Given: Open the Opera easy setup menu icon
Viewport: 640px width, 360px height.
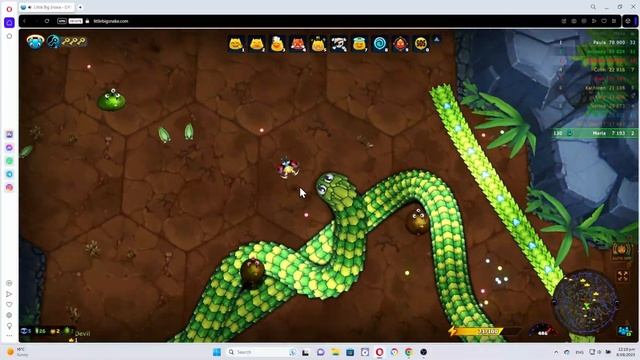Looking at the screenshot, I should (614, 21).
